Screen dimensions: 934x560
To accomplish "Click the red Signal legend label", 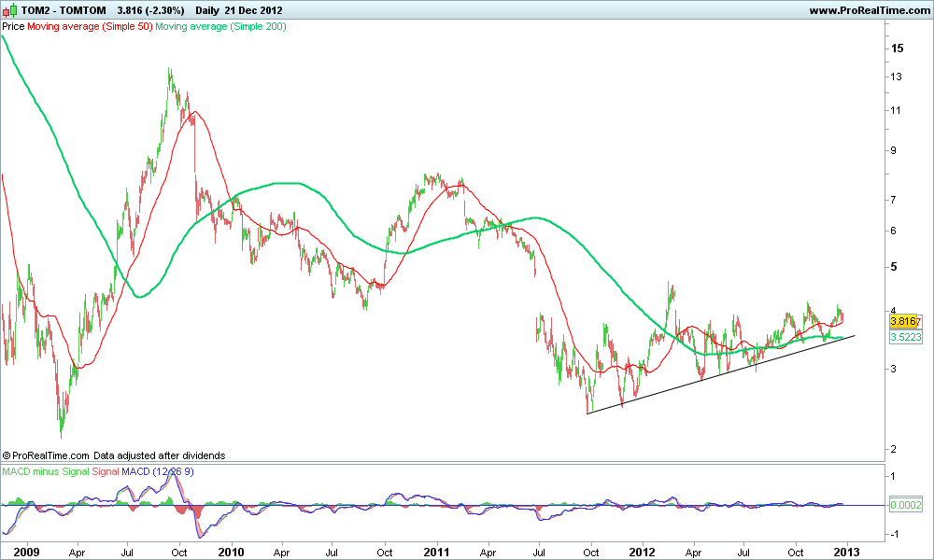I will 106,471.
